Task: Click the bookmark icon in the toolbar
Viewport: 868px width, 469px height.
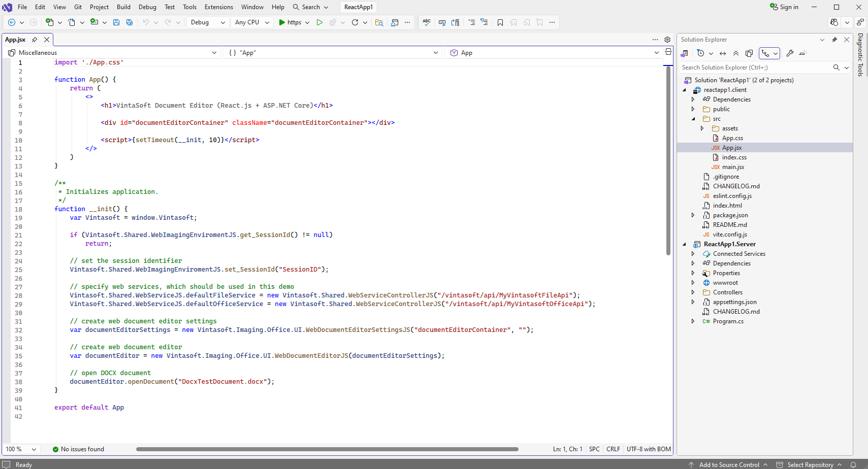Action: coord(500,22)
